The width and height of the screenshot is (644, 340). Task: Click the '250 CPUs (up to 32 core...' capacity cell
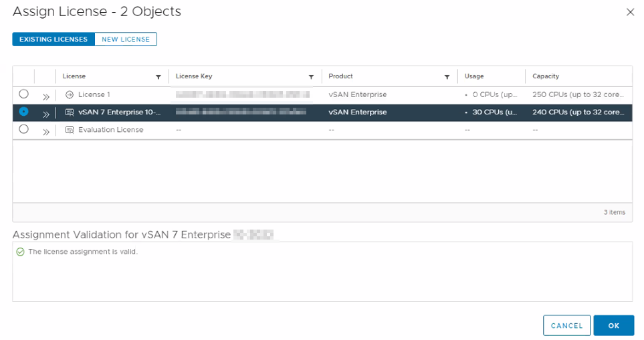click(x=578, y=94)
